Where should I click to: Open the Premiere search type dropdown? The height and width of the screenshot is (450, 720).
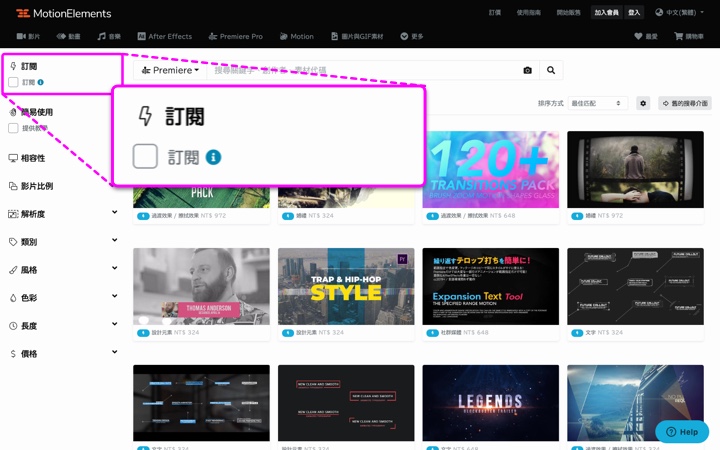[x=170, y=70]
